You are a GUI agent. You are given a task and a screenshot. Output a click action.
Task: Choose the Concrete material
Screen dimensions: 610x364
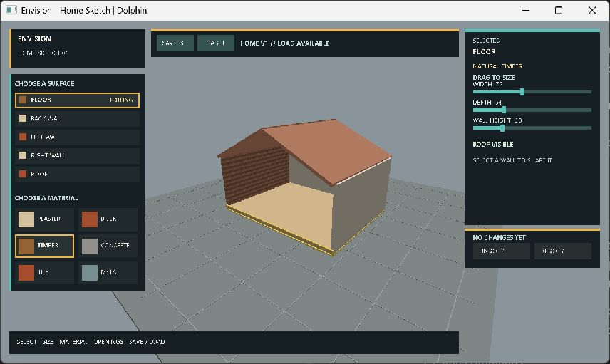[x=108, y=246]
